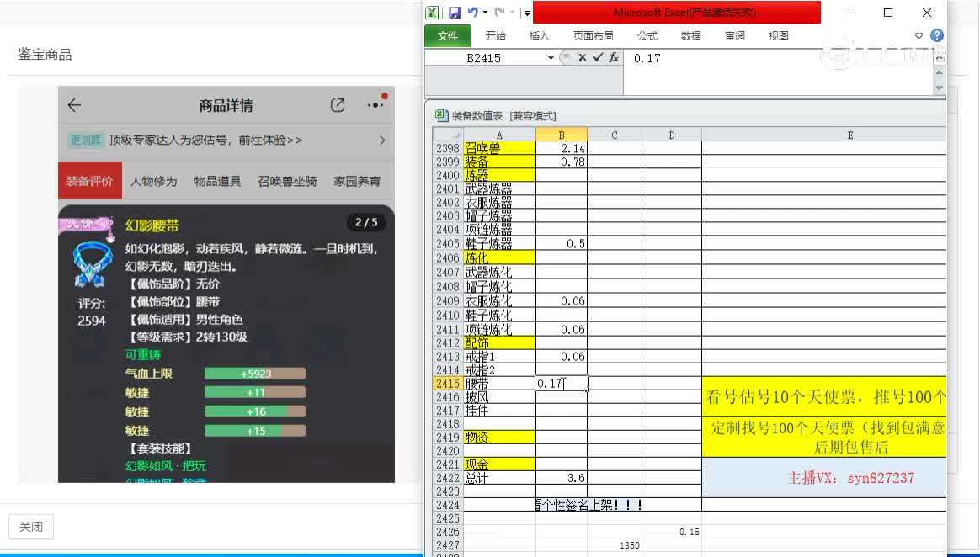
Task: Click the Excel help question mark icon
Action: pyautogui.click(x=937, y=35)
